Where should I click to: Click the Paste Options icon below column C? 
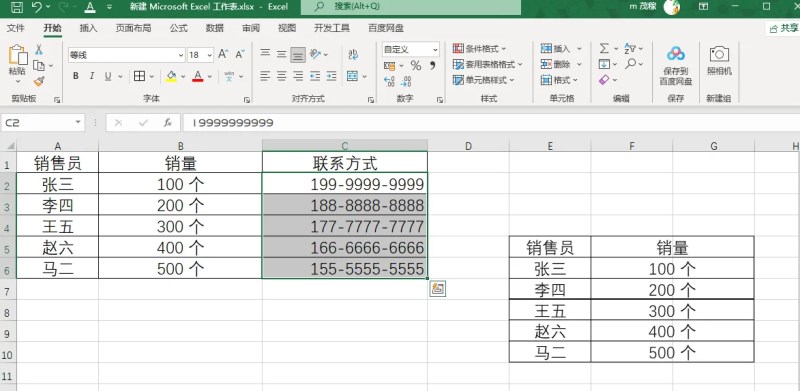(438, 289)
